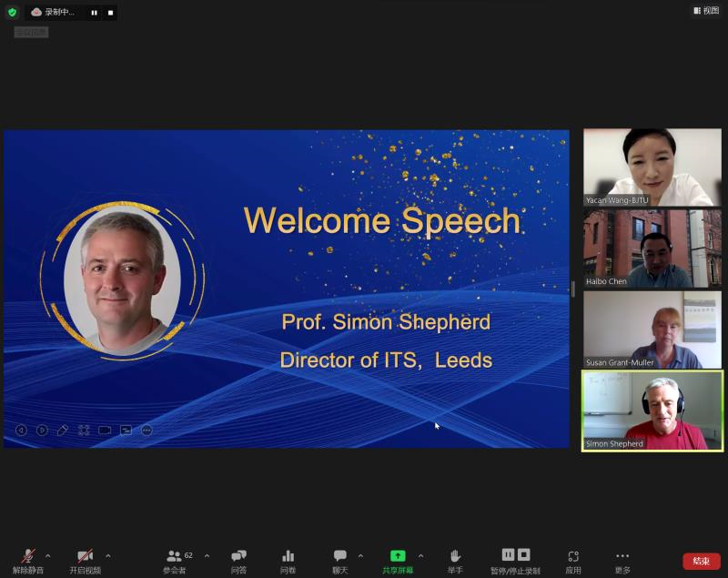The image size is (728, 578).
Task: Go to previous slide arrow icon
Action: [21, 431]
